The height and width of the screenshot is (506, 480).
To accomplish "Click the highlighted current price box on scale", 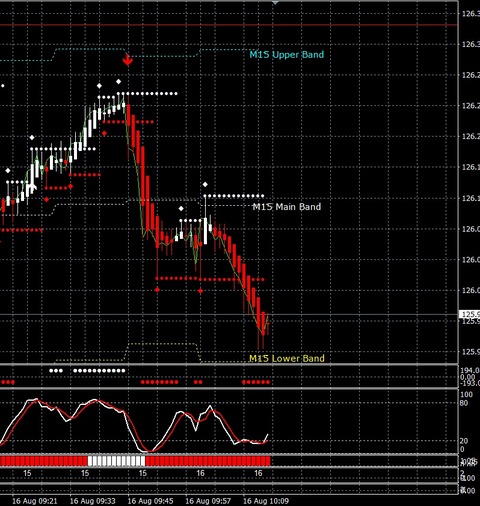I will [470, 314].
